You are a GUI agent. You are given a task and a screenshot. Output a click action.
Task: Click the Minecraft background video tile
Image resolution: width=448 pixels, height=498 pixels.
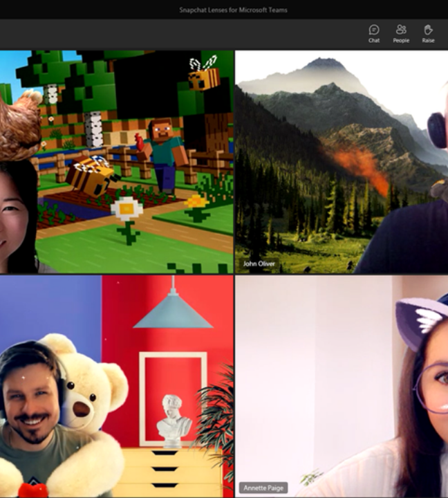(117, 162)
